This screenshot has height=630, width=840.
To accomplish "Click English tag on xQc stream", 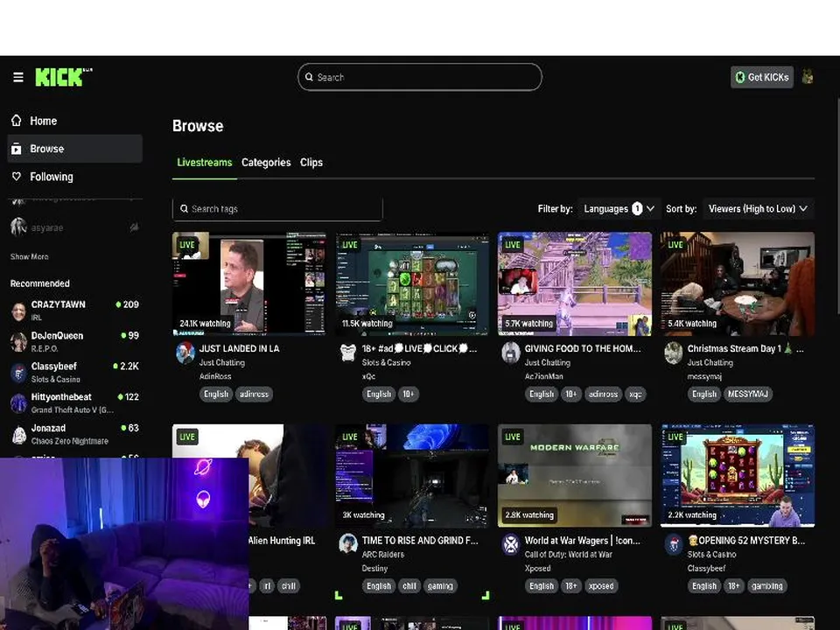I will (x=379, y=394).
